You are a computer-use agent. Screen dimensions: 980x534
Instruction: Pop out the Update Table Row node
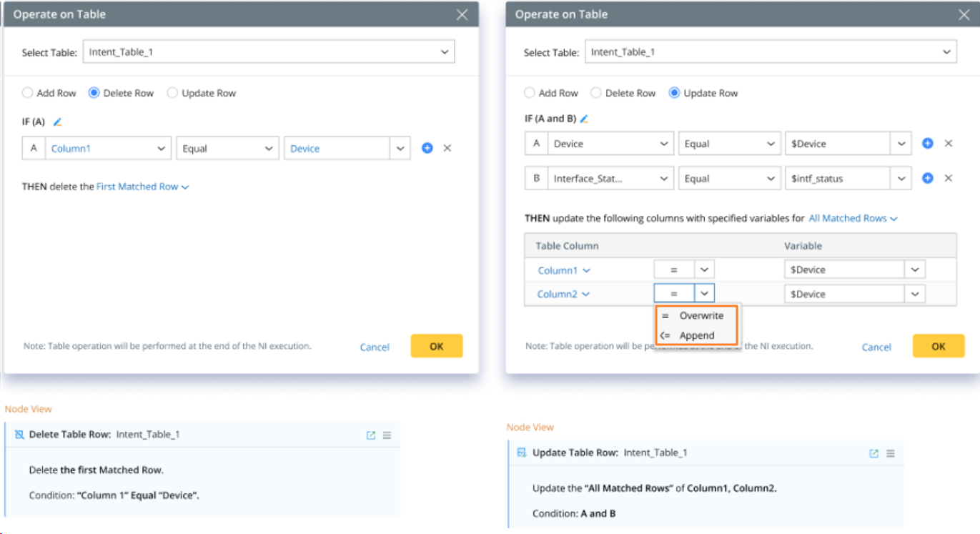(873, 453)
